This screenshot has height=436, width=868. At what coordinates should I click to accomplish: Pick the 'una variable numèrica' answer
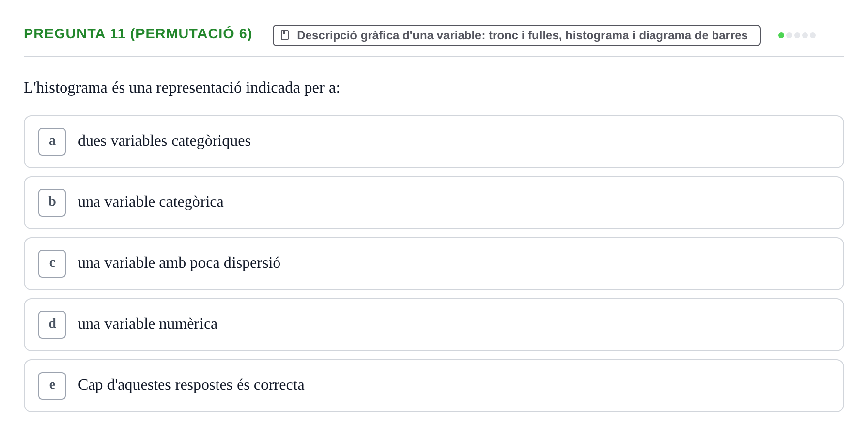434,325
